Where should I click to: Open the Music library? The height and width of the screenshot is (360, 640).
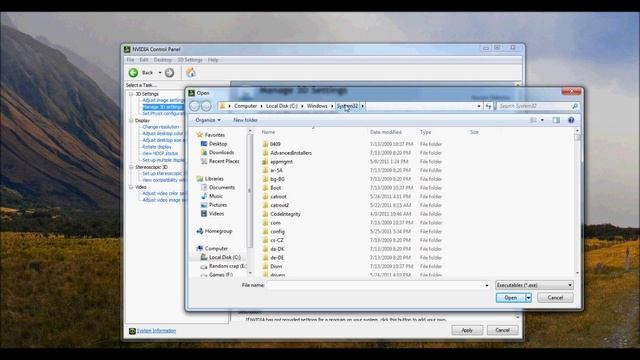216,196
